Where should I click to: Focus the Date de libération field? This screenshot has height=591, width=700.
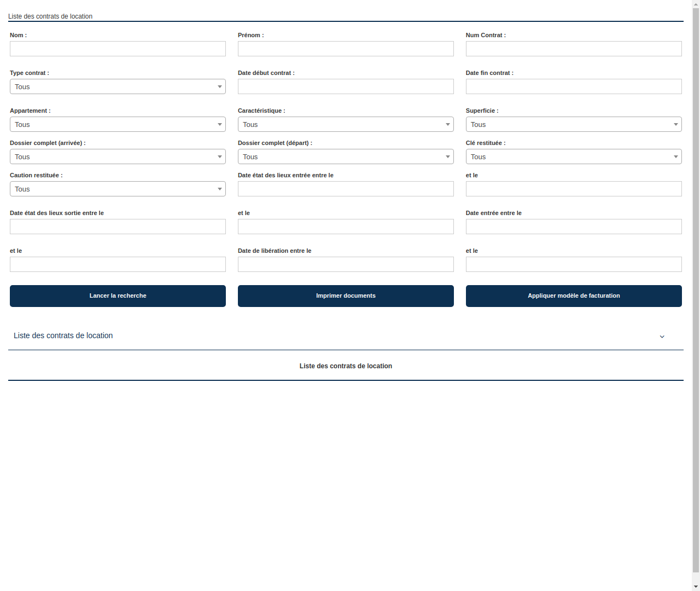pyautogui.click(x=346, y=264)
